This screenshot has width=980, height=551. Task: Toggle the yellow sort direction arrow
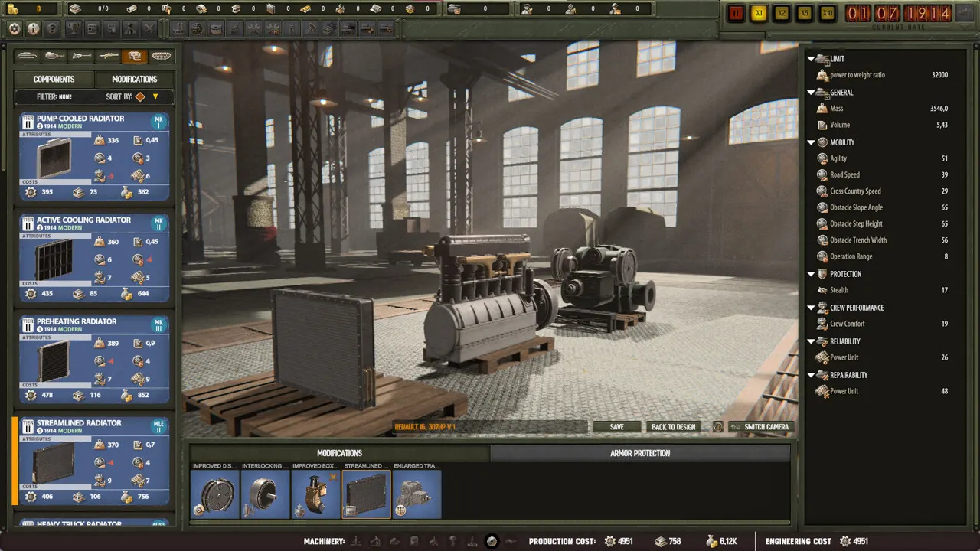tap(155, 97)
